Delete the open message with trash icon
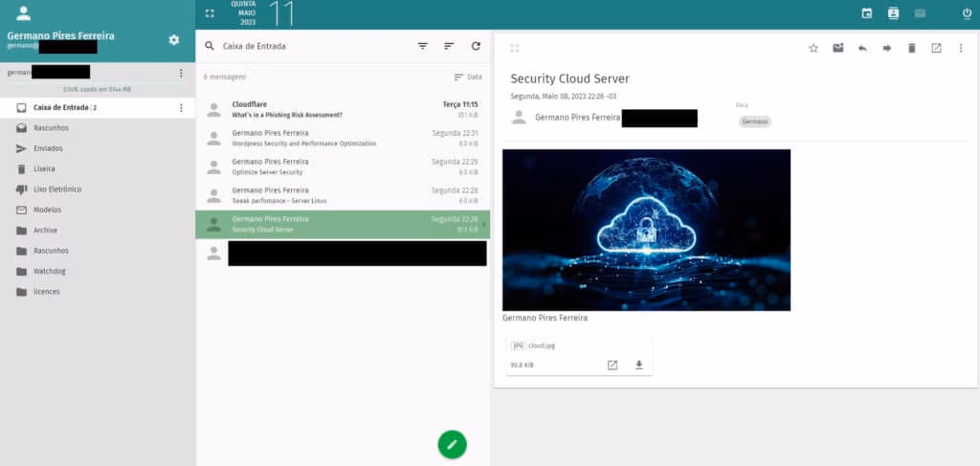This screenshot has width=980, height=466. pyautogui.click(x=911, y=48)
